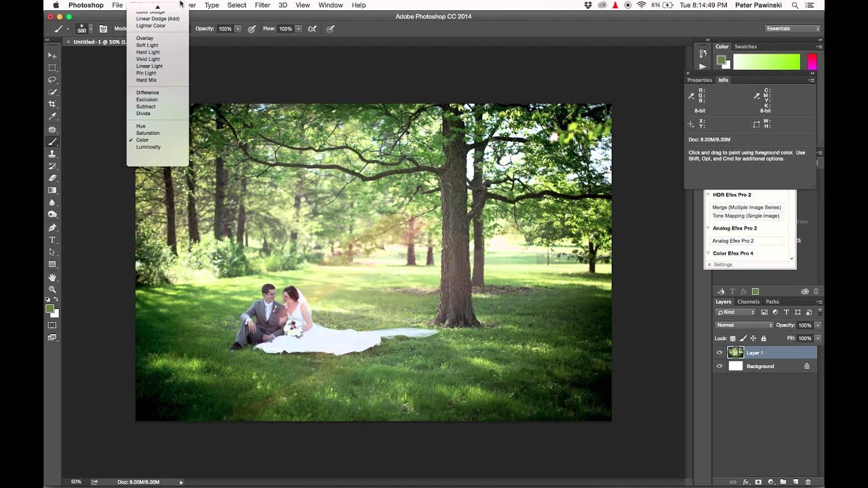Click Tone Mapping (Single Image) button
This screenshot has height=488, width=868.
coord(746,216)
